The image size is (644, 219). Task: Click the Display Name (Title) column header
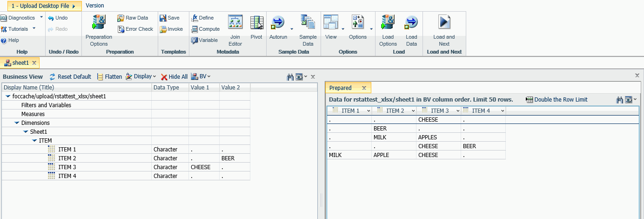77,87
